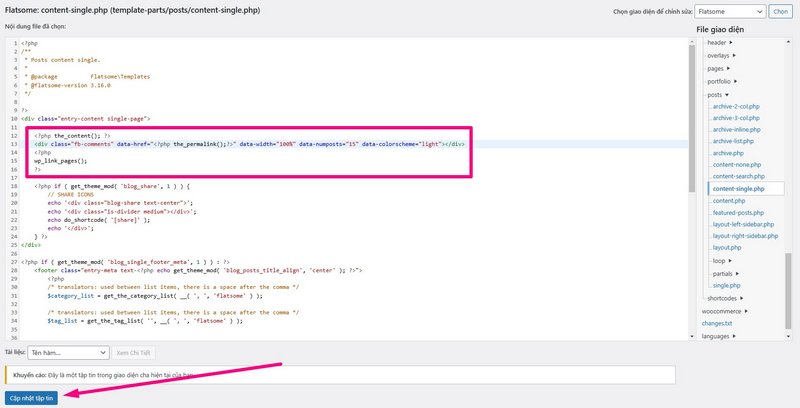The width and height of the screenshot is (800, 408).
Task: Click line 28 footer tag code
Action: (x=198, y=270)
